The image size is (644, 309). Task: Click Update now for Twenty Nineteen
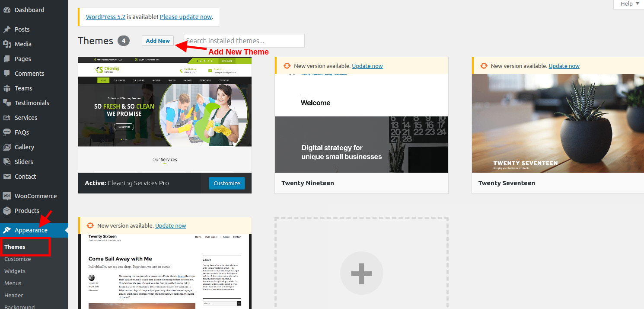(x=367, y=66)
